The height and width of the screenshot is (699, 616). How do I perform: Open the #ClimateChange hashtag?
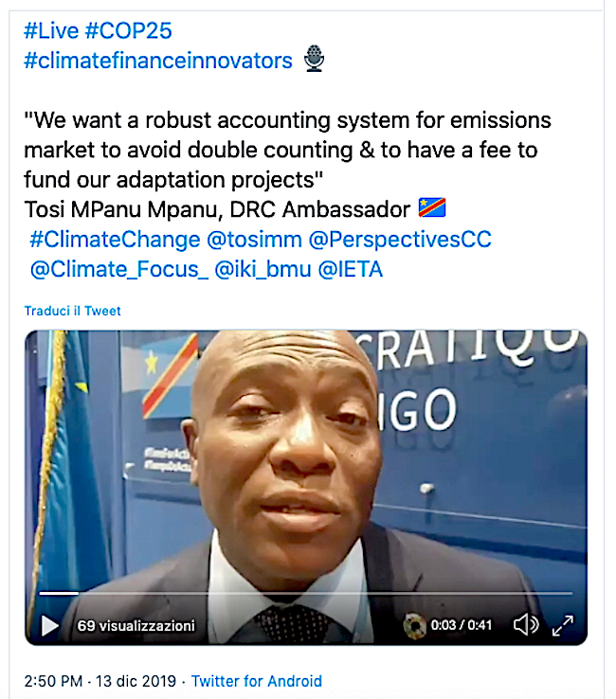pos(115,240)
